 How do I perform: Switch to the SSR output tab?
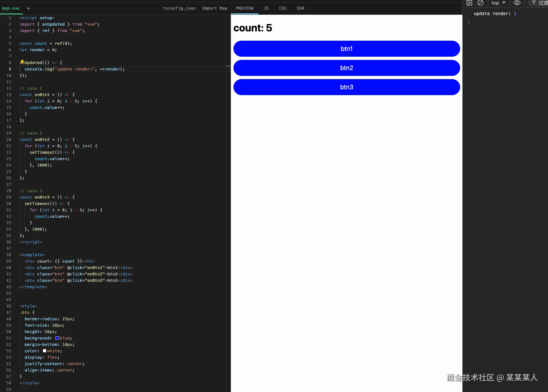coord(300,8)
